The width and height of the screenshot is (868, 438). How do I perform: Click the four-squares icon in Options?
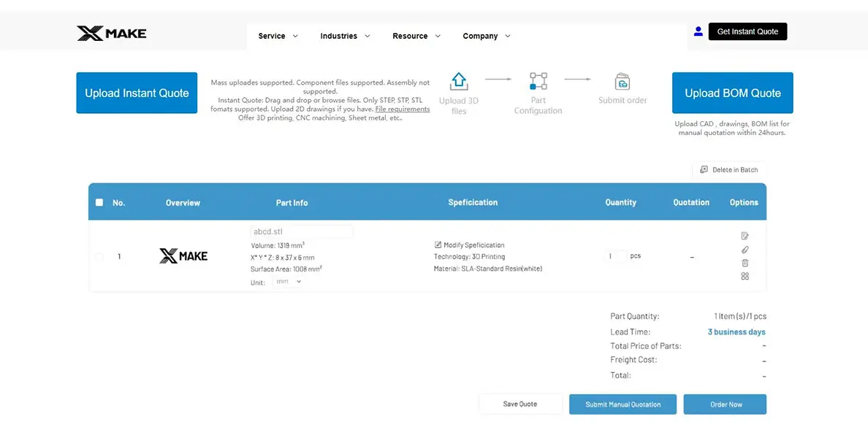click(x=745, y=276)
